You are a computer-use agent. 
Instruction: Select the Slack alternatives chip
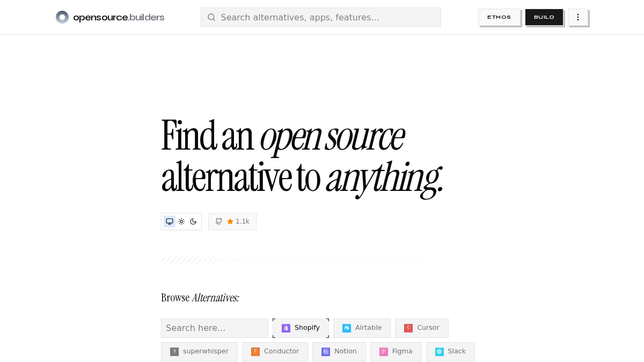(x=450, y=352)
